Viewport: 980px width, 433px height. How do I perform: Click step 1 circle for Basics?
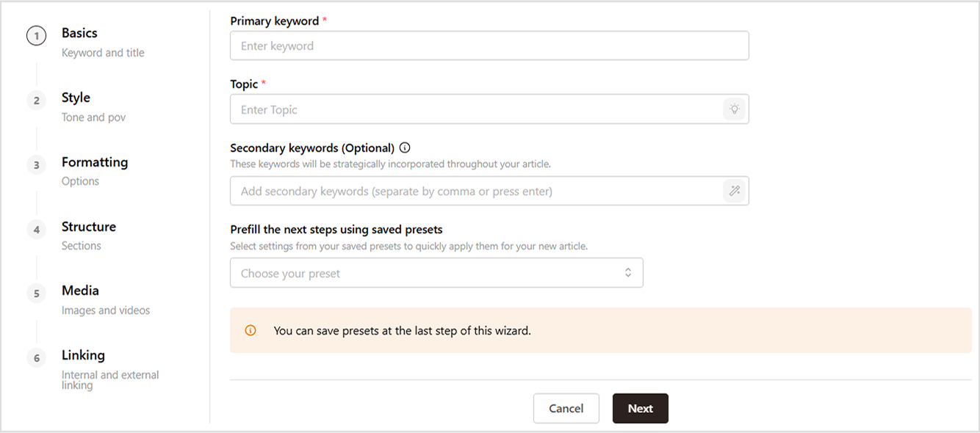point(36,36)
